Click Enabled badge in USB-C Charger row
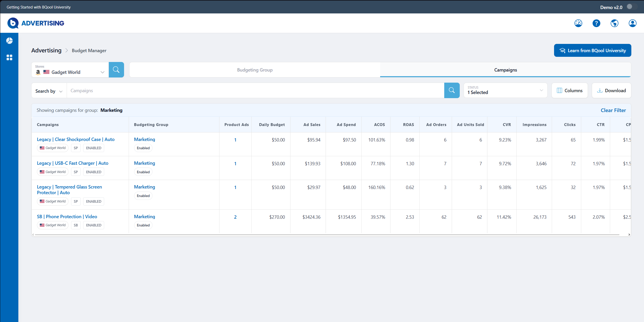 click(143, 172)
